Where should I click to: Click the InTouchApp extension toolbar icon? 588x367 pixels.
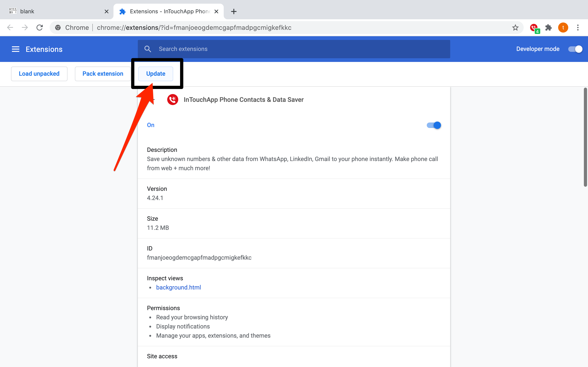[534, 28]
